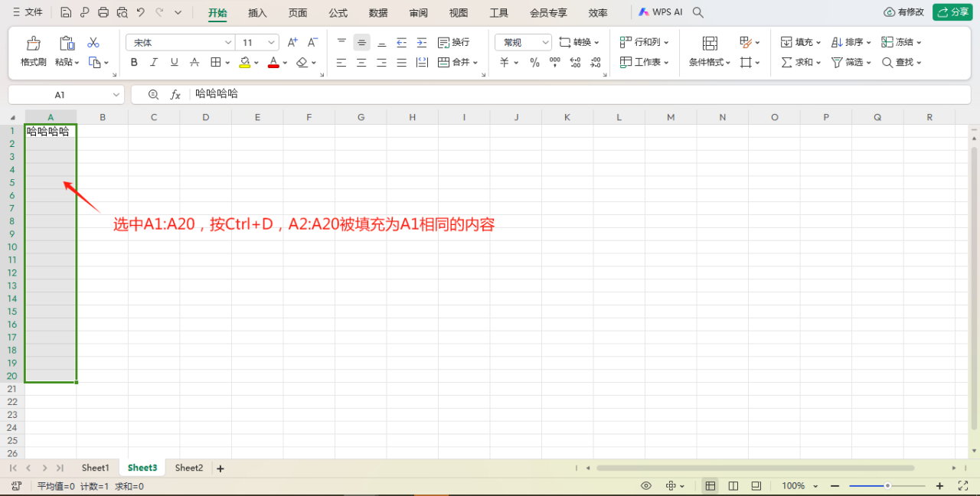Click the fx insert function icon
The height and width of the screenshot is (496, 980).
[175, 94]
